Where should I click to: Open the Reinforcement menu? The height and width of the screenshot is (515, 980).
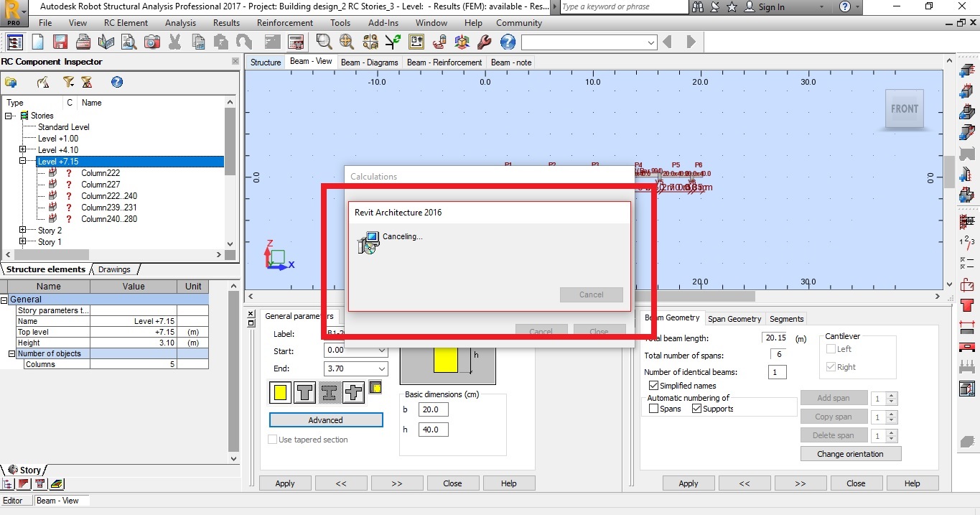coord(284,22)
